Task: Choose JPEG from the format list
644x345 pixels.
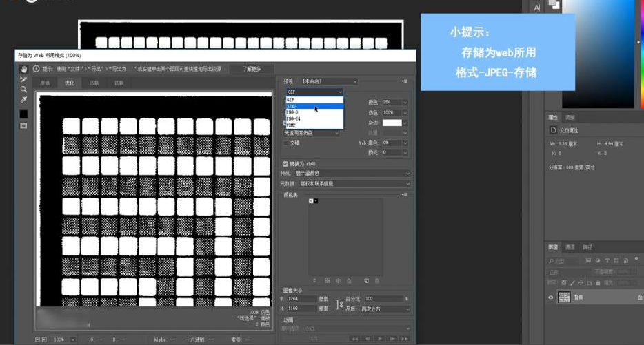Action: click(292, 107)
